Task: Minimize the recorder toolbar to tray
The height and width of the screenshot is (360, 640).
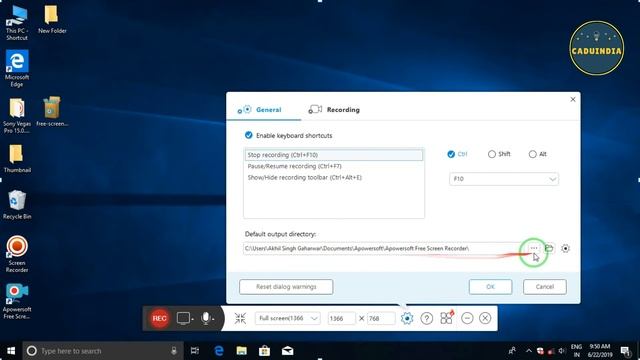Action: [x=467, y=318]
